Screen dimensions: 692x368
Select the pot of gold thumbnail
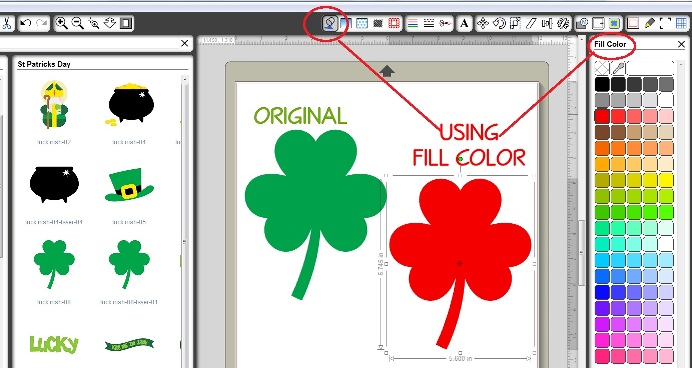[128, 104]
